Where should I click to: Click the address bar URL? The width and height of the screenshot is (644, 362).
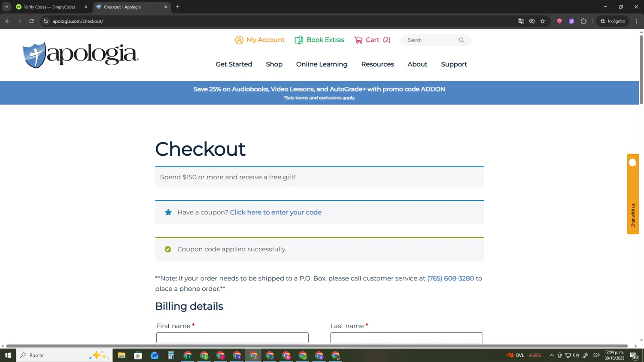(x=78, y=21)
